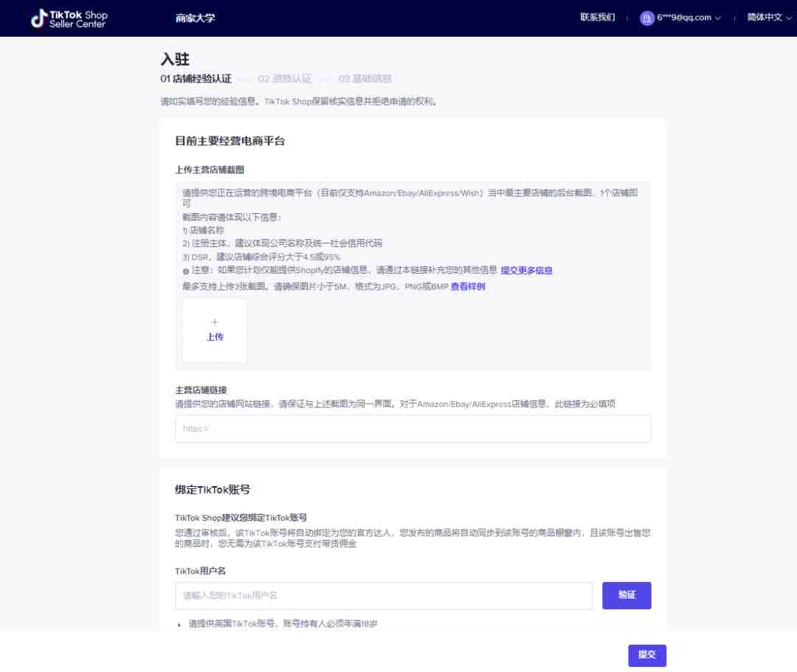Screen dimensions: 797x672
Task: Click the TikTok Shop Seller Center logo
Action: pyautogui.click(x=69, y=18)
